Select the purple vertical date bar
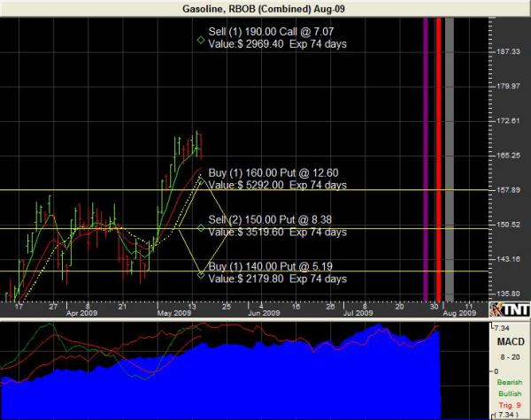Image resolution: width=531 pixels, height=420 pixels. pyautogui.click(x=427, y=159)
